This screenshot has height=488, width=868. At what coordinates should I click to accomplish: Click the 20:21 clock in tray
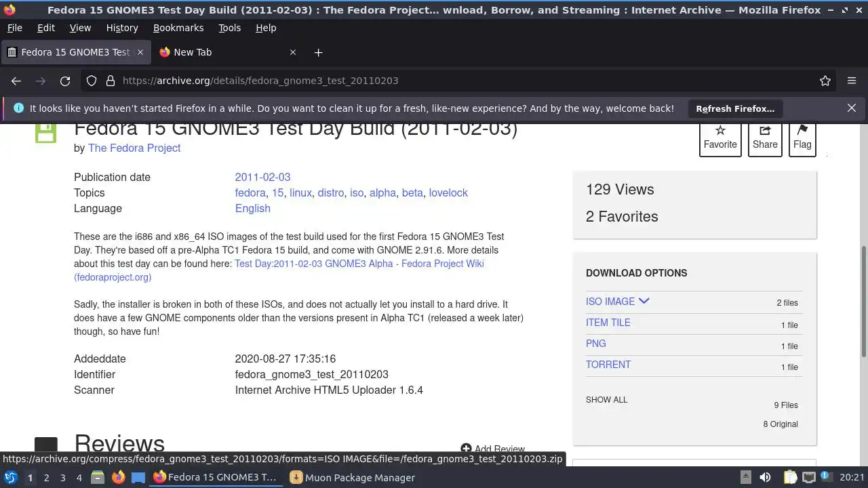pos(852,478)
